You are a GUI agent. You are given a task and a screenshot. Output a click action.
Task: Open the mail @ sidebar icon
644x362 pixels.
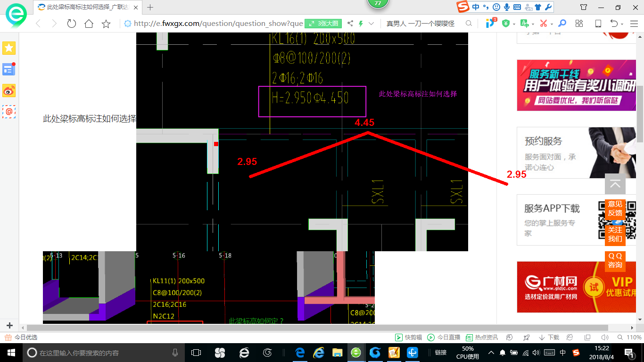click(x=9, y=112)
